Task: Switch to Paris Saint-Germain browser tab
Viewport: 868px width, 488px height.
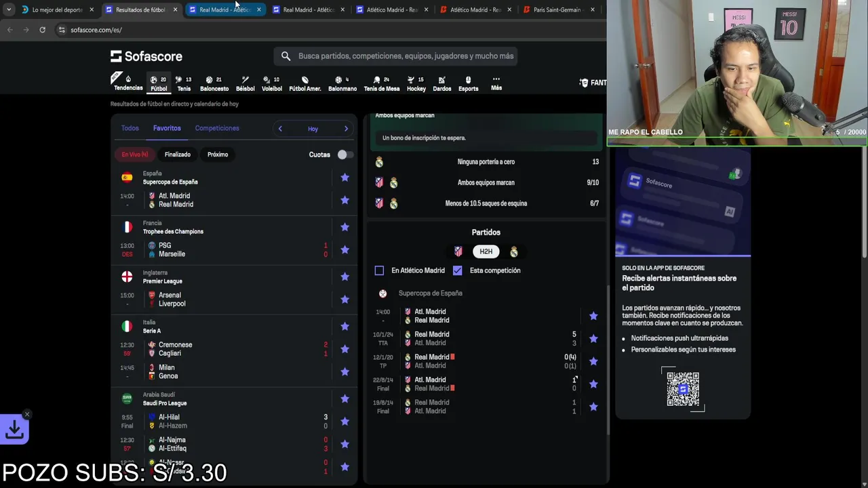Action: [557, 9]
